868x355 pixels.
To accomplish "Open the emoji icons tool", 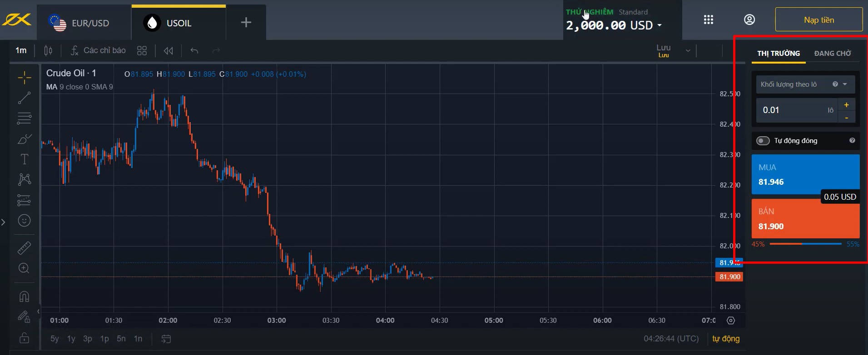I will pyautogui.click(x=24, y=221).
